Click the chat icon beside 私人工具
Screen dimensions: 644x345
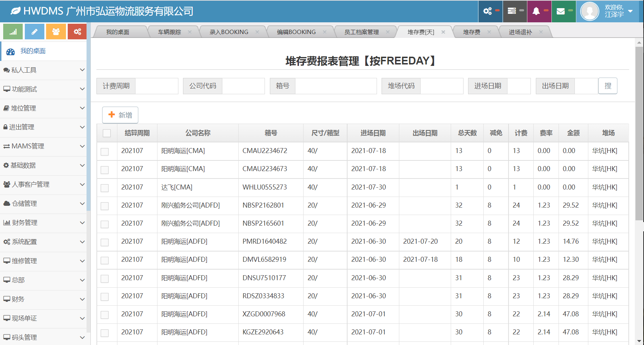(6, 70)
